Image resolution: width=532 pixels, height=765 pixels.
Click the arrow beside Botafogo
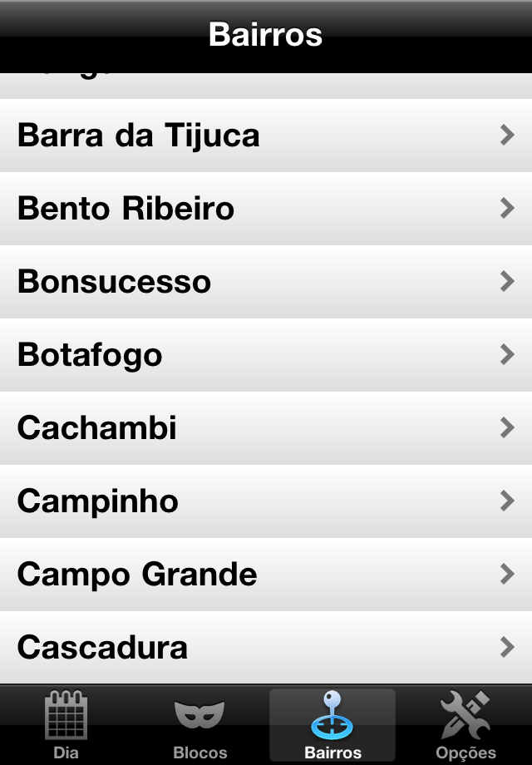pos(507,355)
